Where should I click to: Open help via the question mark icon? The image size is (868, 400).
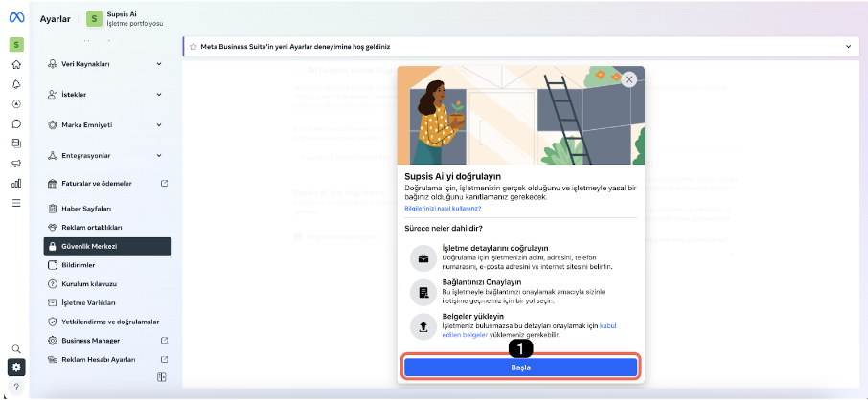[x=16, y=387]
